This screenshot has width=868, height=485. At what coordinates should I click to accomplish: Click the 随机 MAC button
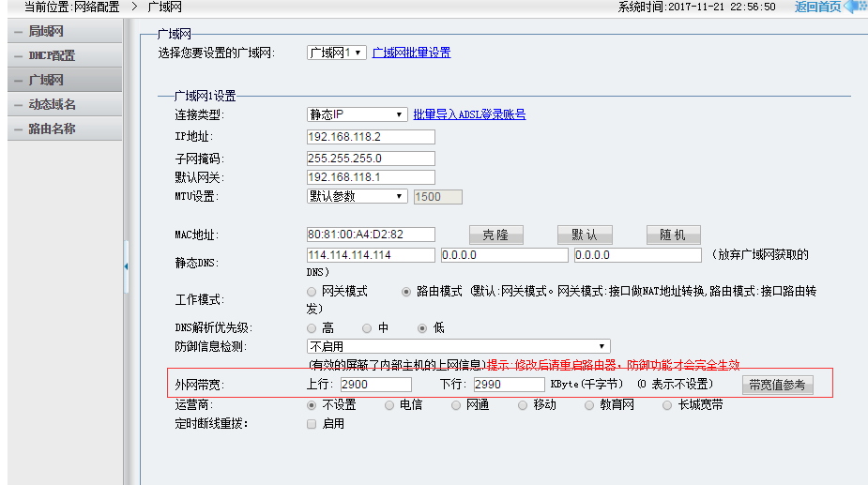673,235
